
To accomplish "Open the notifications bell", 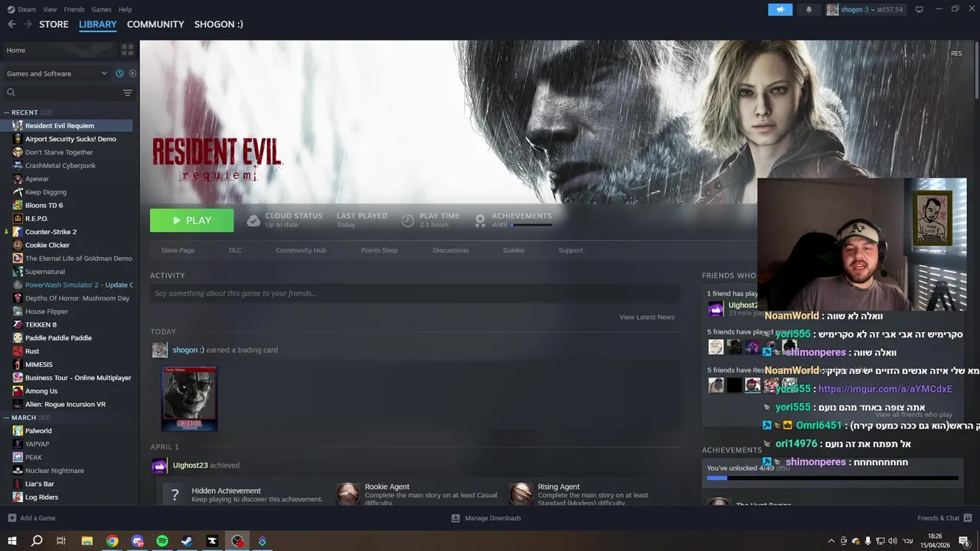I will point(808,9).
